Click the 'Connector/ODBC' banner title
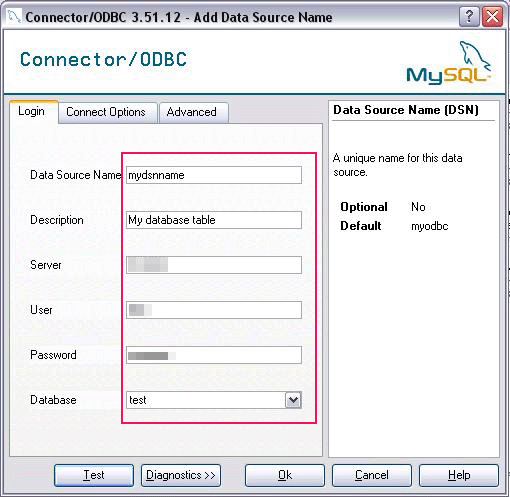 point(103,60)
